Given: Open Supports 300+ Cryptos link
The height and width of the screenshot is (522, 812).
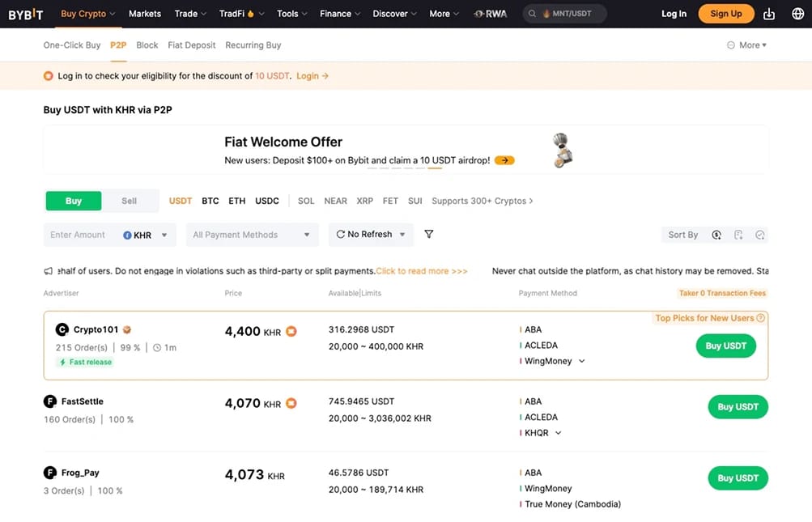Looking at the screenshot, I should pyautogui.click(x=483, y=201).
